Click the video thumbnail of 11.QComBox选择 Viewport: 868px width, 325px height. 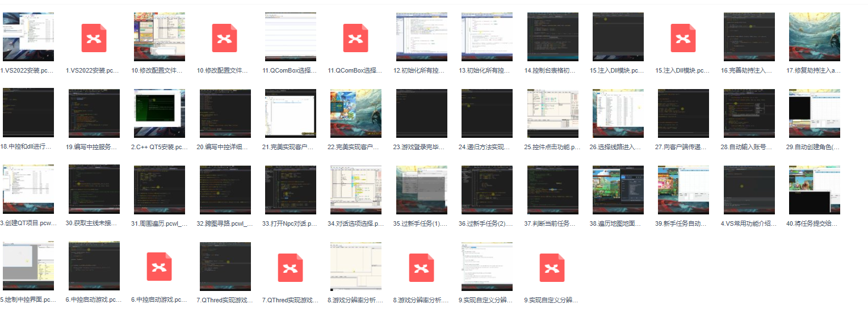click(x=291, y=37)
